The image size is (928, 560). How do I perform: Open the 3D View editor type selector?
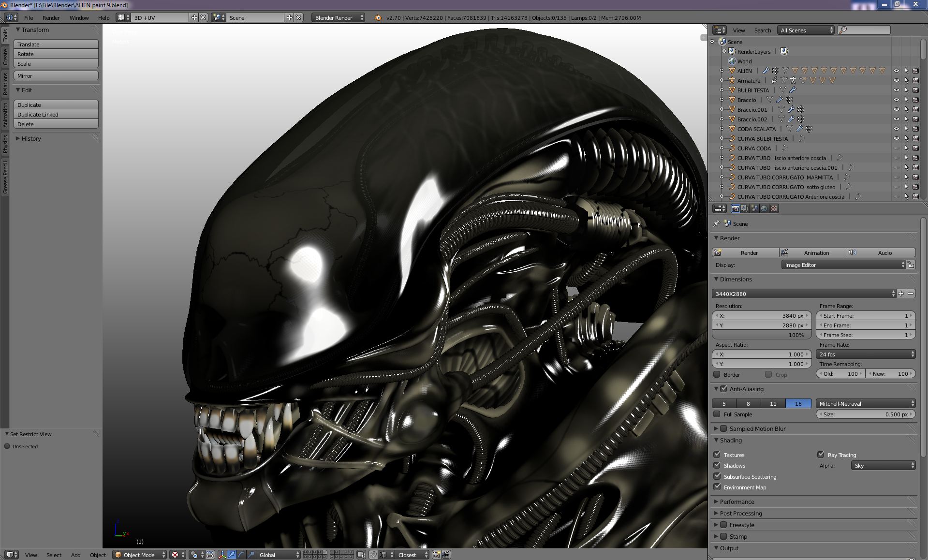pyautogui.click(x=11, y=555)
